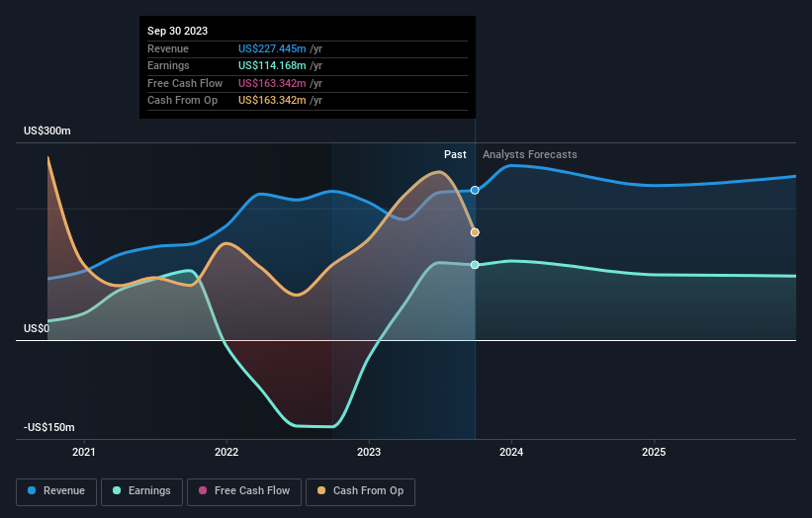Click the US$300m y-axis label

point(47,130)
